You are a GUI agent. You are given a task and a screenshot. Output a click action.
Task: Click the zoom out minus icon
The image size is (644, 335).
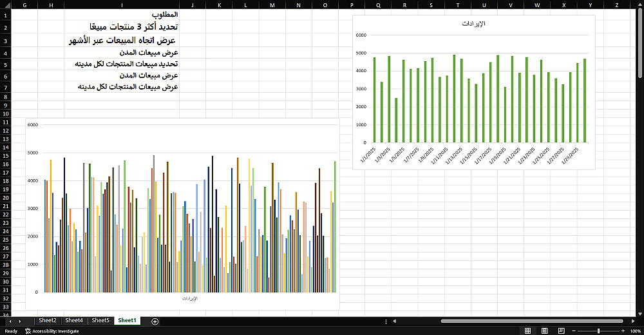pos(574,331)
